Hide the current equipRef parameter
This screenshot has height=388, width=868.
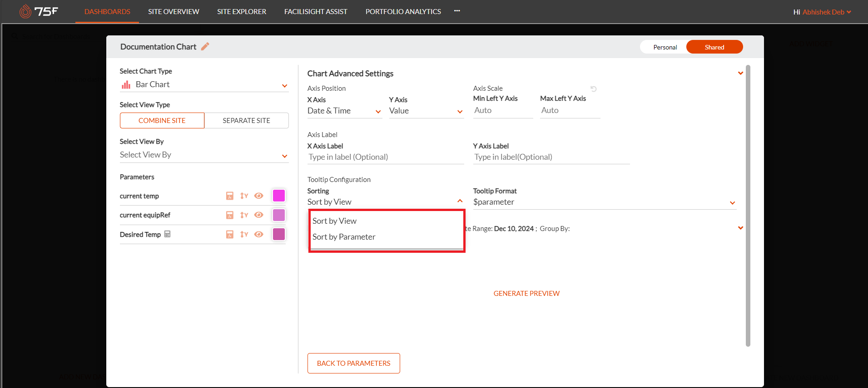click(259, 215)
